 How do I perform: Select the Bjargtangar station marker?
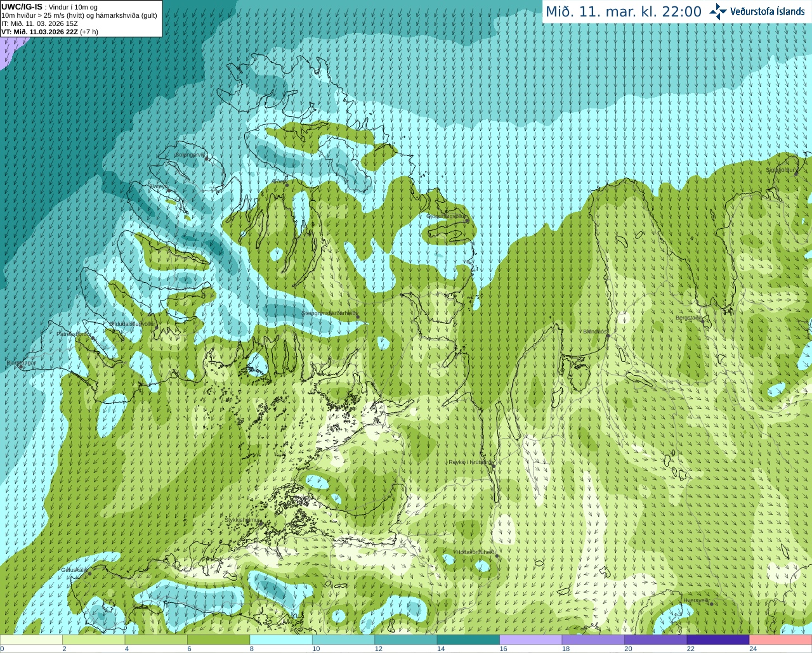(x=21, y=367)
